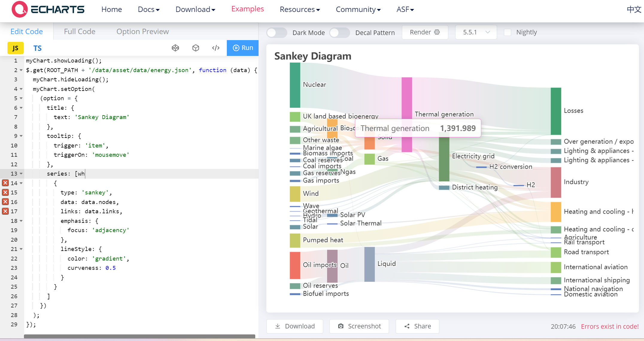Click the format code brackets icon

pyautogui.click(x=216, y=48)
